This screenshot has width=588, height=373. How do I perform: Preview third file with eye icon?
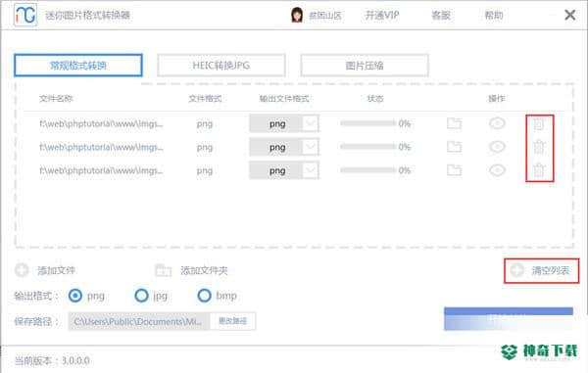tap(497, 170)
